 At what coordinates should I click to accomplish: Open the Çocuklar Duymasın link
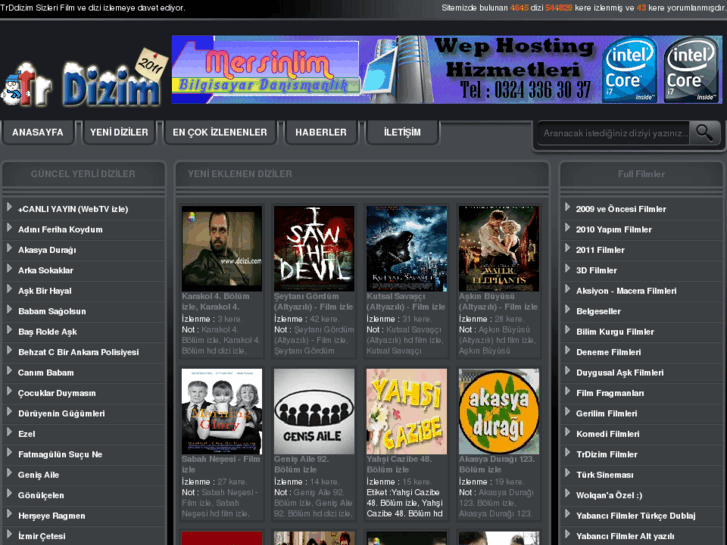(x=57, y=393)
